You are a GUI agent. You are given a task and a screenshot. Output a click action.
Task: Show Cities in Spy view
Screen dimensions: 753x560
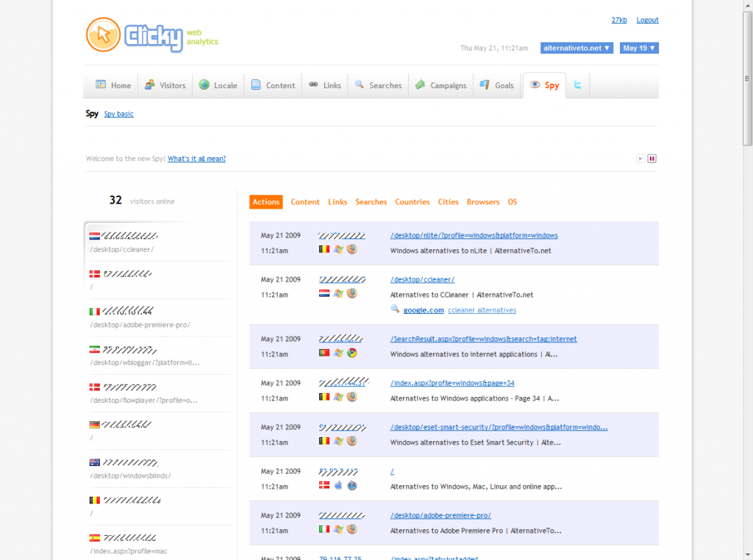coord(448,202)
